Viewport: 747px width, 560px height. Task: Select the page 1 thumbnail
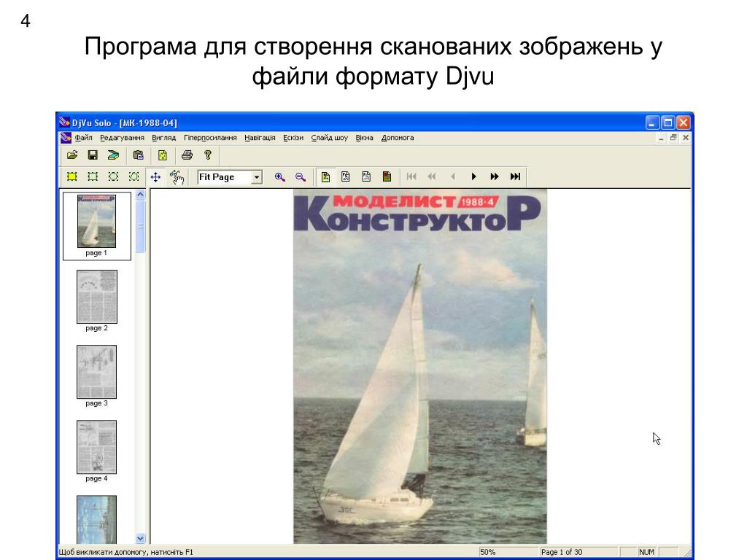tap(97, 226)
